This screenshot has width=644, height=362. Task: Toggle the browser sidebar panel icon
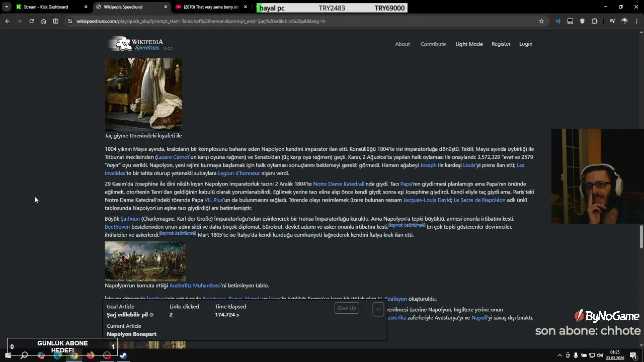coord(55,21)
